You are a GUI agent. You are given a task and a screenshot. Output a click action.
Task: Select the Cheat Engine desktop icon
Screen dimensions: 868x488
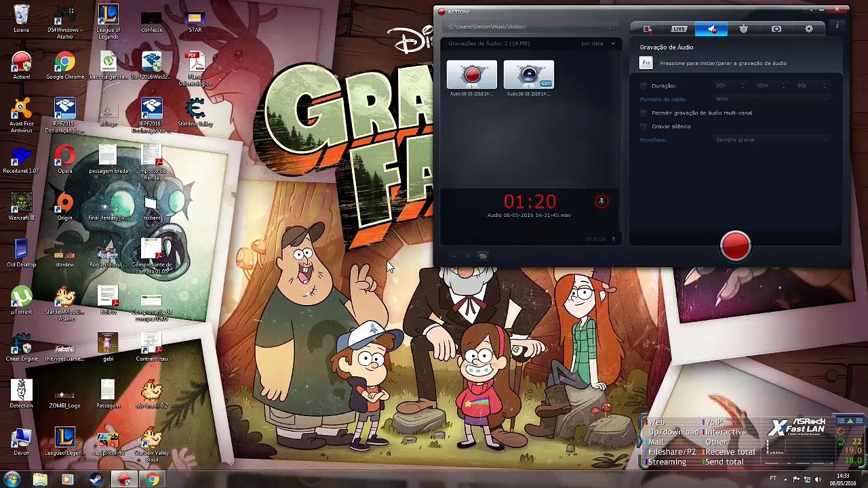coord(21,347)
